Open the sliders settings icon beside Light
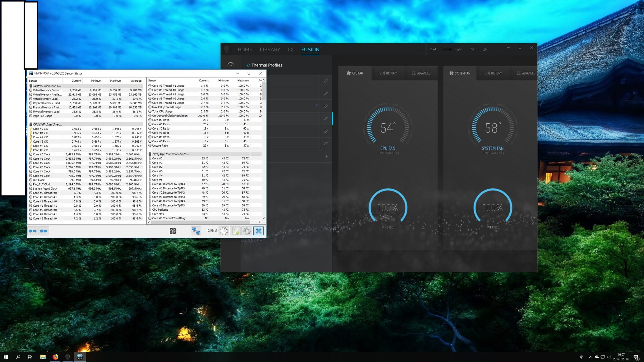Image resolution: width=644 pixels, height=362 pixels. click(x=472, y=49)
